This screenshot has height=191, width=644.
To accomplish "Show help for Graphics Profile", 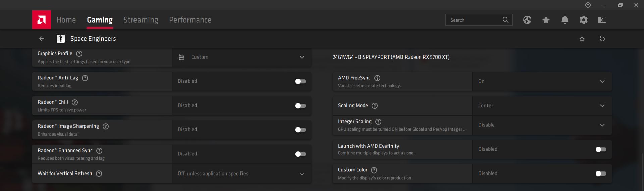I will pyautogui.click(x=79, y=54).
